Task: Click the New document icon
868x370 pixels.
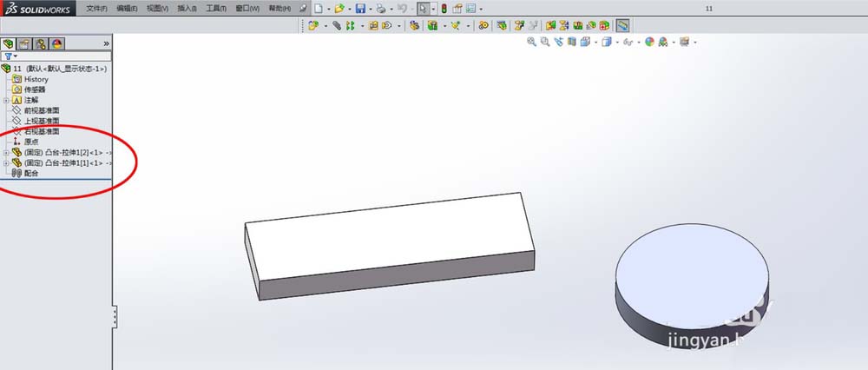Action: click(x=319, y=9)
